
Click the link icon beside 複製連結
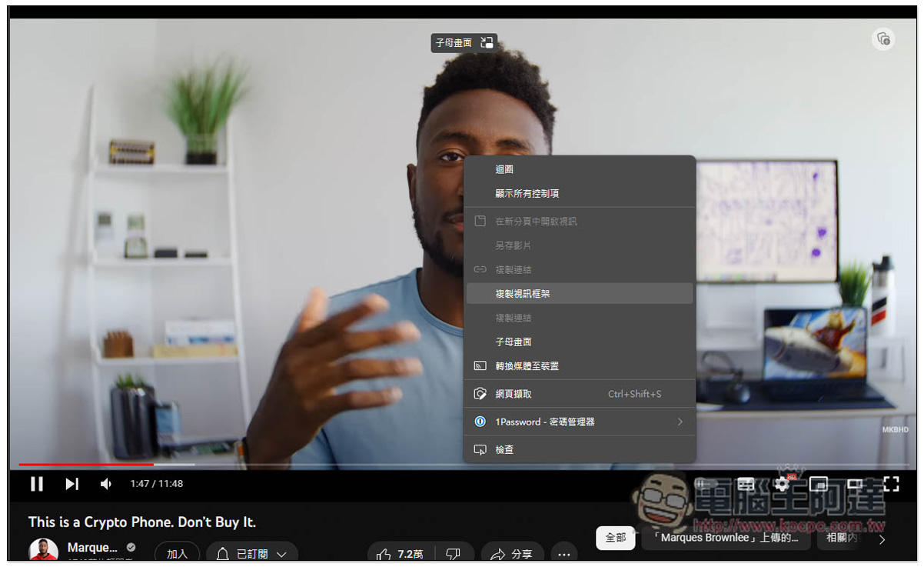480,269
